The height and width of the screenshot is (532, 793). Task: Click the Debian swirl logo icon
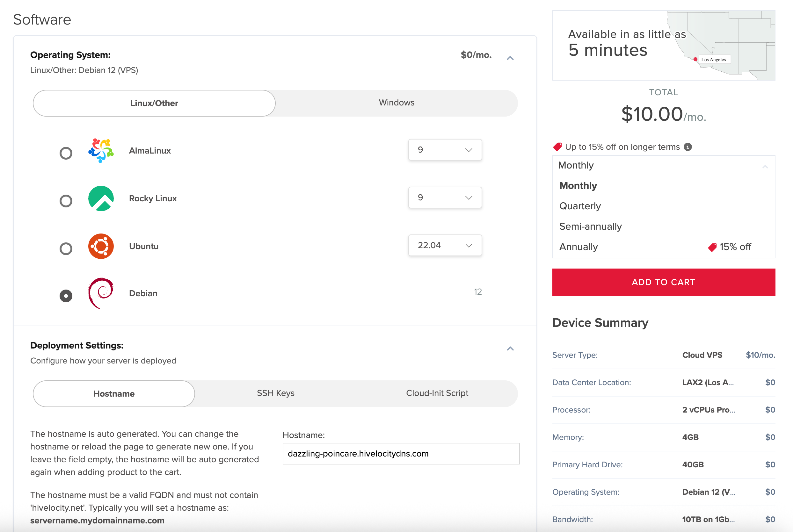click(x=101, y=293)
